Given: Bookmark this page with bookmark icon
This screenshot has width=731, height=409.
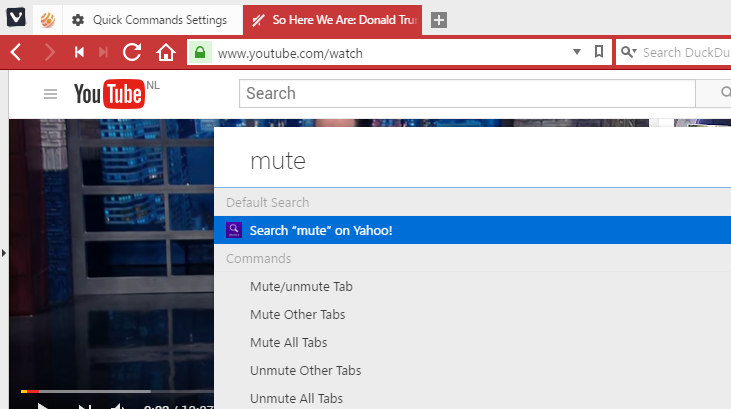Looking at the screenshot, I should (x=599, y=52).
